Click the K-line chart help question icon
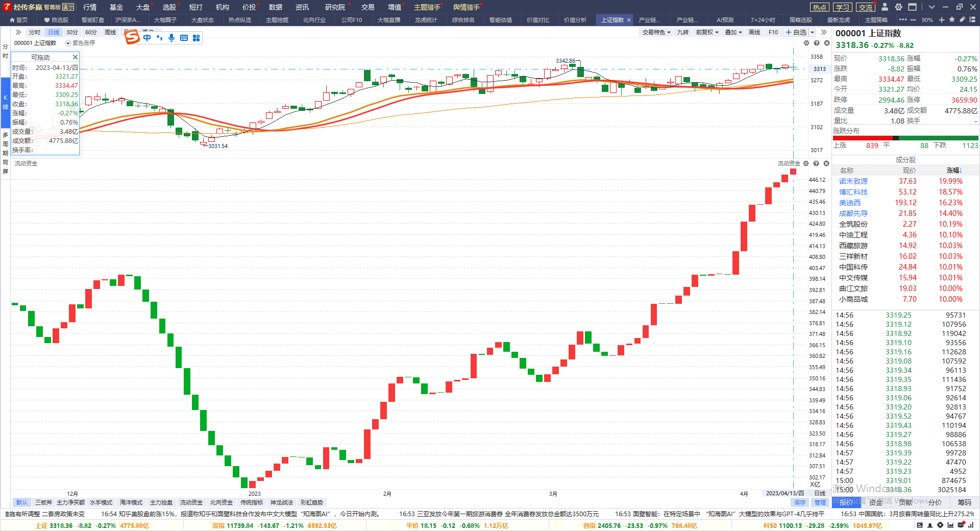The height and width of the screenshot is (531, 980). click(817, 43)
